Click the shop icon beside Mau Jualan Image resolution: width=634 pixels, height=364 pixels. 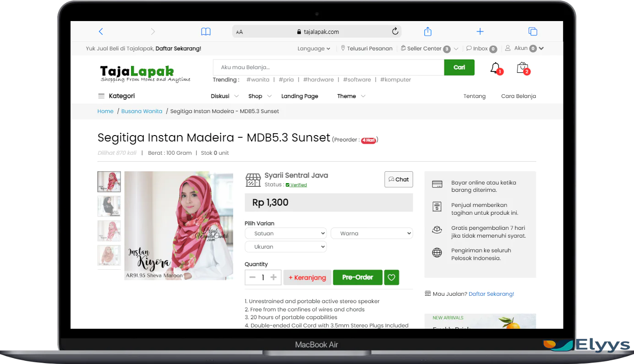click(x=428, y=293)
